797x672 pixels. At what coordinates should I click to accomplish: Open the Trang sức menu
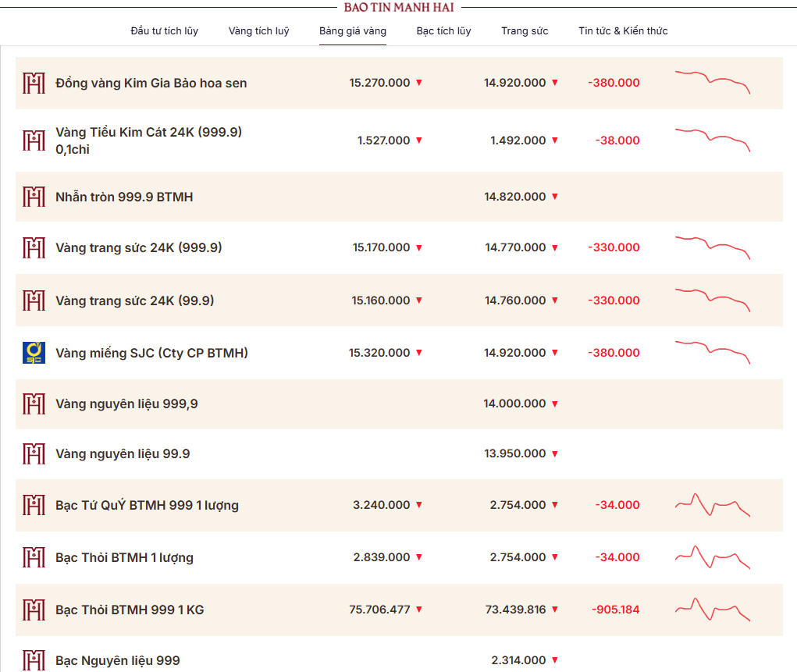(525, 31)
